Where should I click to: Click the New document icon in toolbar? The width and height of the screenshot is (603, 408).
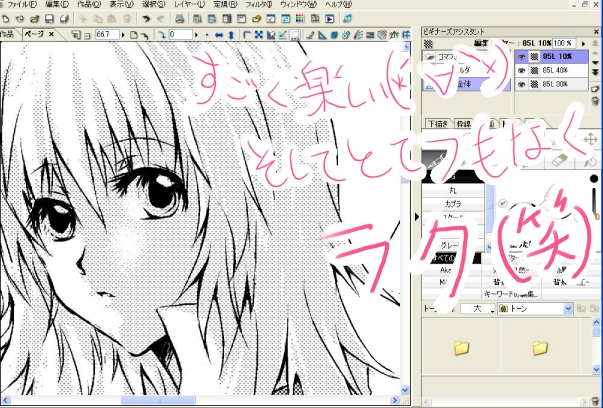tap(6, 18)
